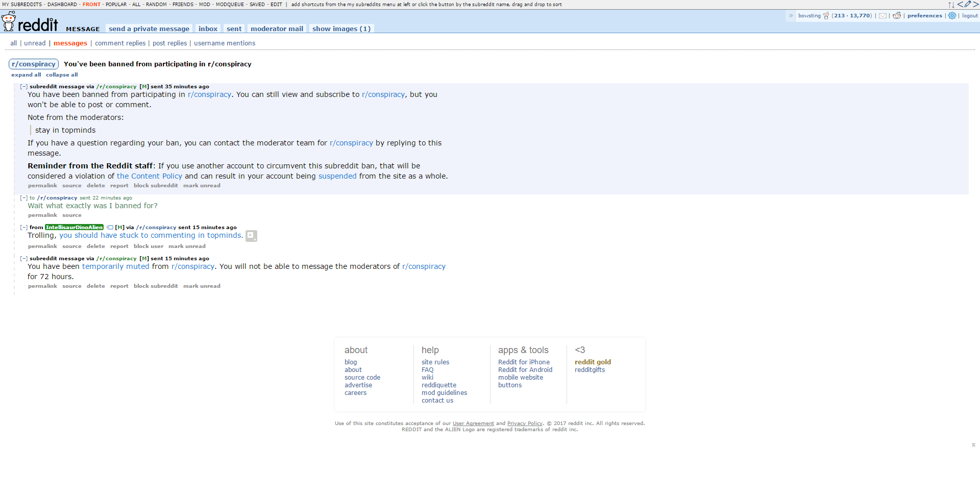Click expand all messages
The height and width of the screenshot is (497, 980).
point(26,75)
